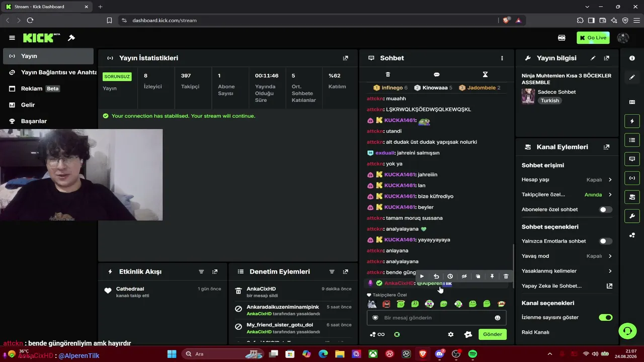Viewport: 644px width, 362px height.
Task: Focus the Bir mesaj gönderin input
Action: pos(436,318)
